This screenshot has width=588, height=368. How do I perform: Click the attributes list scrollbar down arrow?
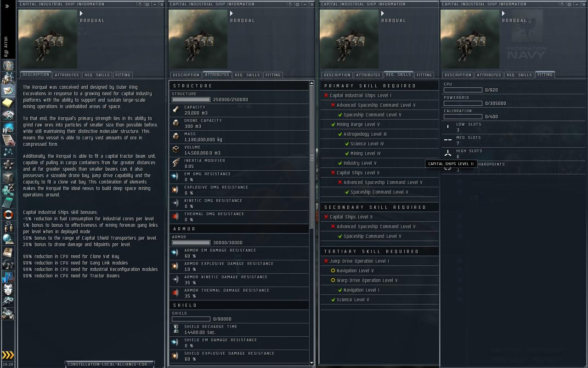click(x=312, y=363)
